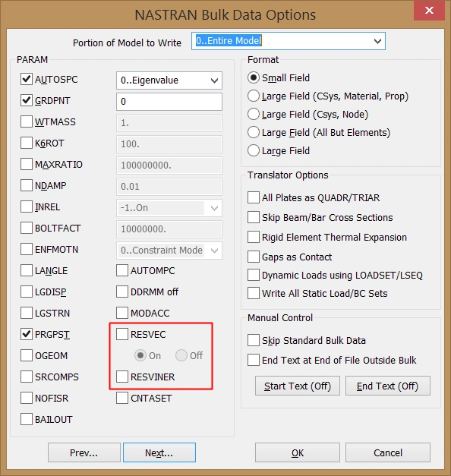Open the Portion of Model to Write dropdown
The height and width of the screenshot is (476, 451).
[x=289, y=41]
